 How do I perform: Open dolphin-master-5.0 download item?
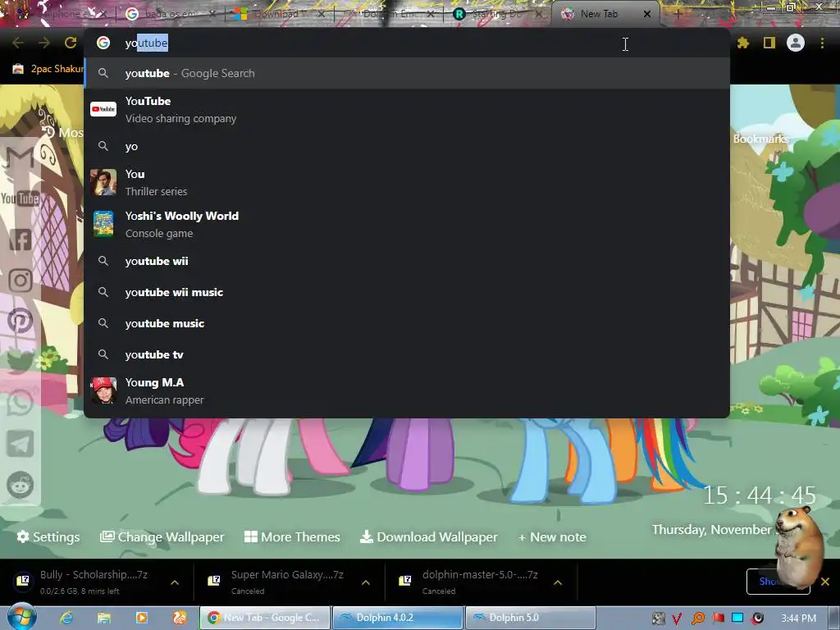[479, 582]
